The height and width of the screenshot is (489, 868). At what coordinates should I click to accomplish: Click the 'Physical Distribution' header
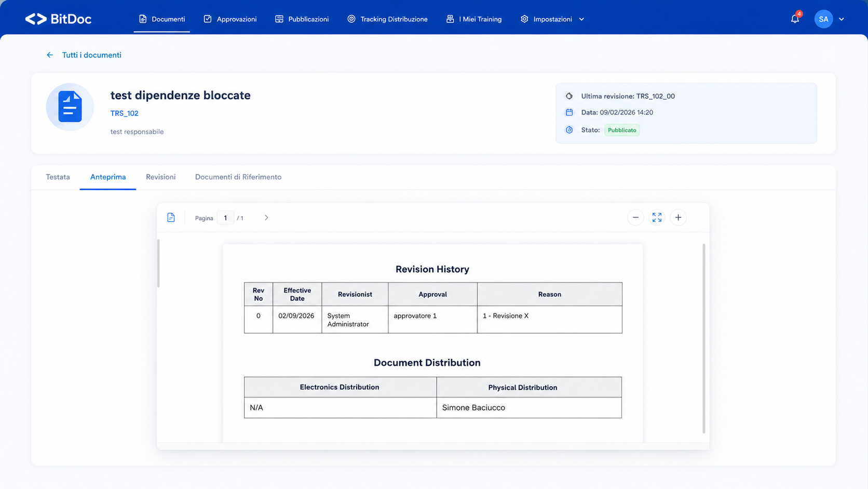529,387
